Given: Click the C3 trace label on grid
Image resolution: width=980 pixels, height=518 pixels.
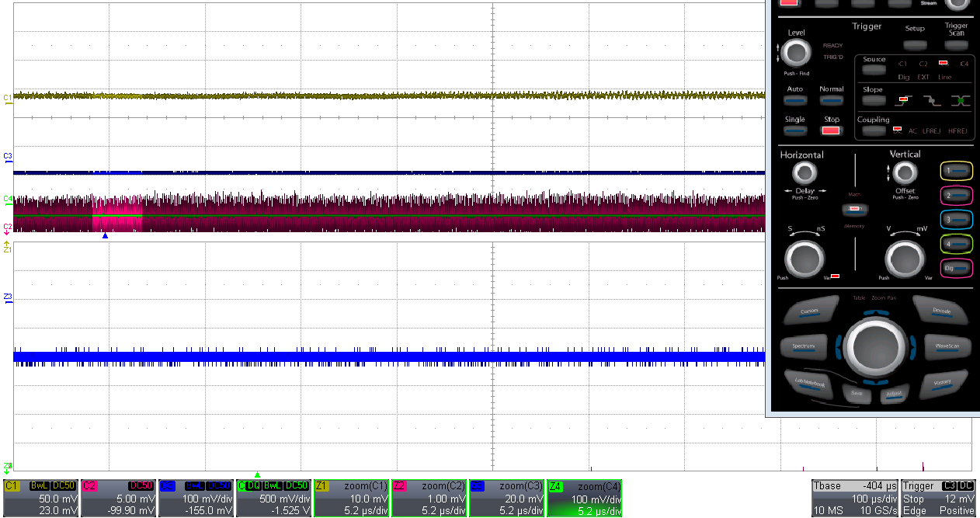Looking at the screenshot, I should tap(8, 156).
